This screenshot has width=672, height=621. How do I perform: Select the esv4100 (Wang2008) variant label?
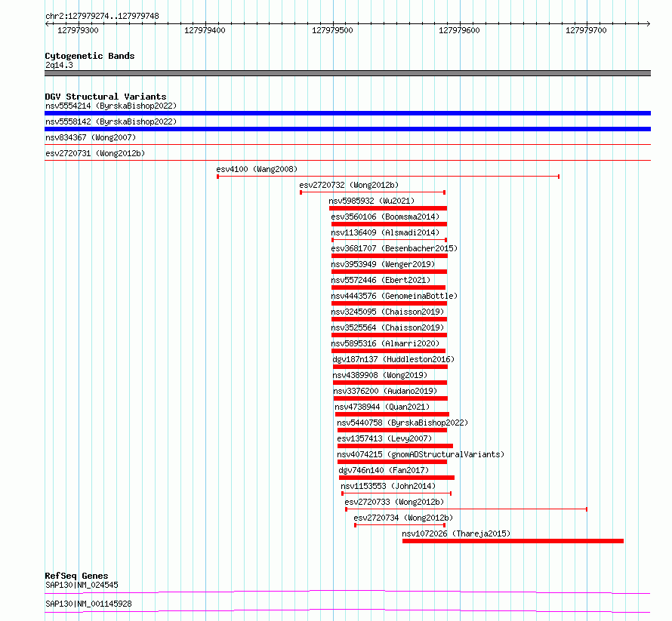257,169
